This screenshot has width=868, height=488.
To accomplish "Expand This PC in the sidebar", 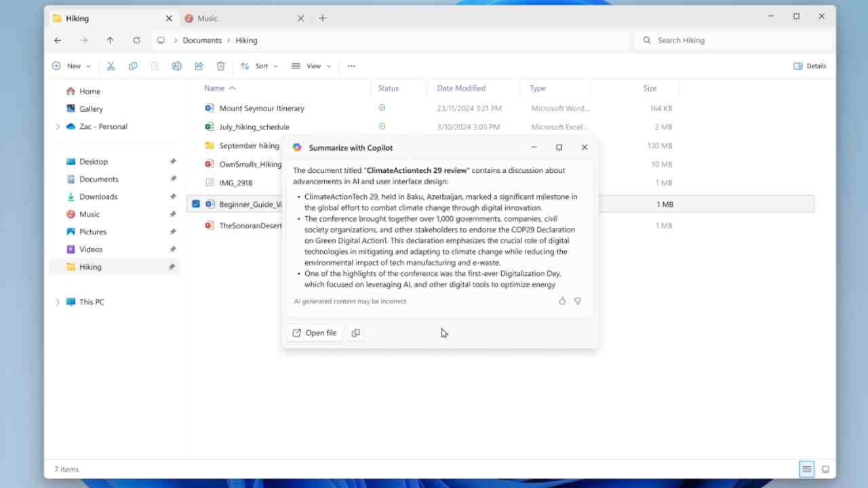I will tap(58, 302).
